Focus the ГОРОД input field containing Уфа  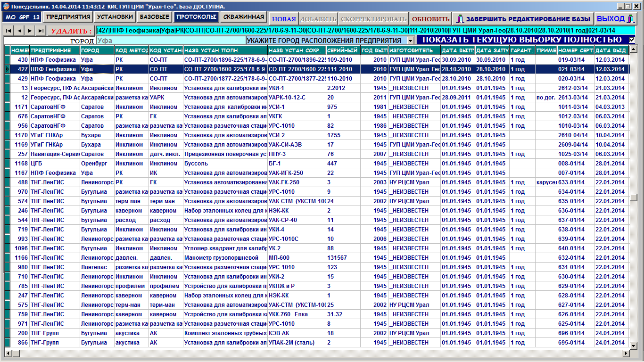[171, 41]
